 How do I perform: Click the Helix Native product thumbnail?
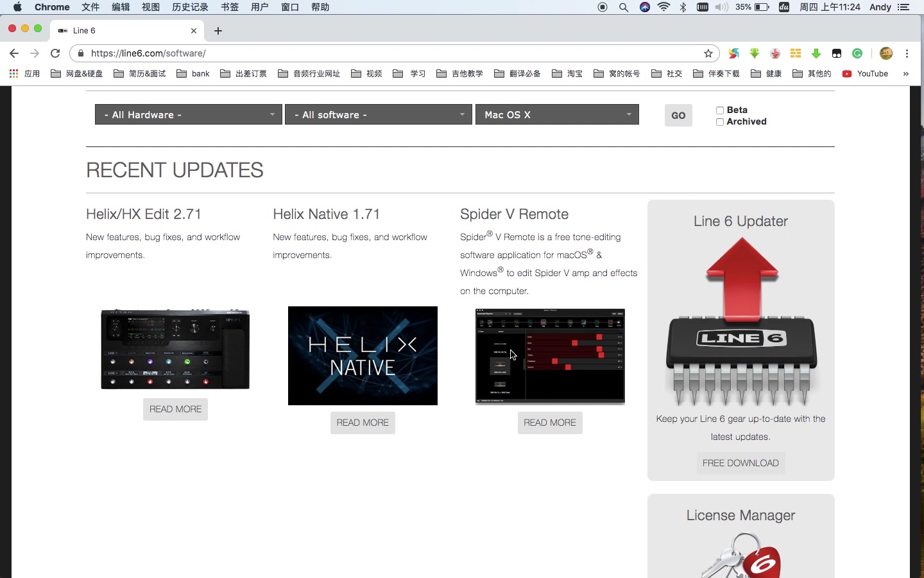point(362,356)
